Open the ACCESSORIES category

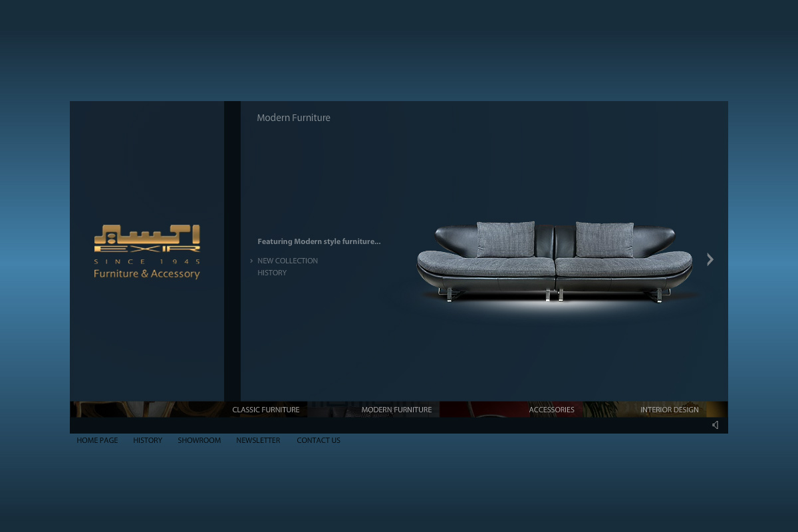(x=551, y=410)
